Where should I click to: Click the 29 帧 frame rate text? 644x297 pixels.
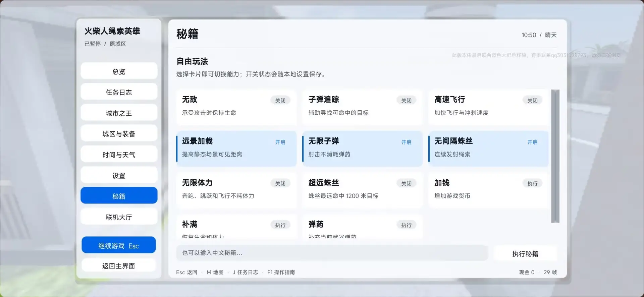click(x=550, y=272)
